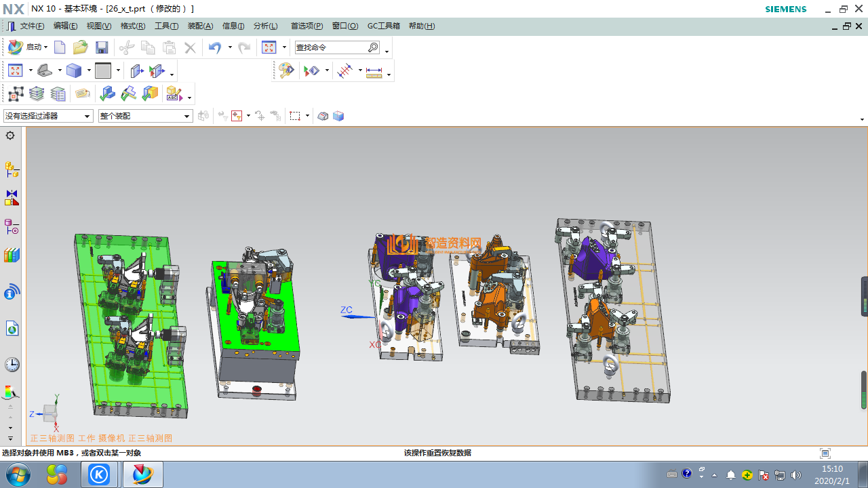Open the Assembly Navigator in sidebar
The height and width of the screenshot is (488, 868).
pyautogui.click(x=12, y=169)
